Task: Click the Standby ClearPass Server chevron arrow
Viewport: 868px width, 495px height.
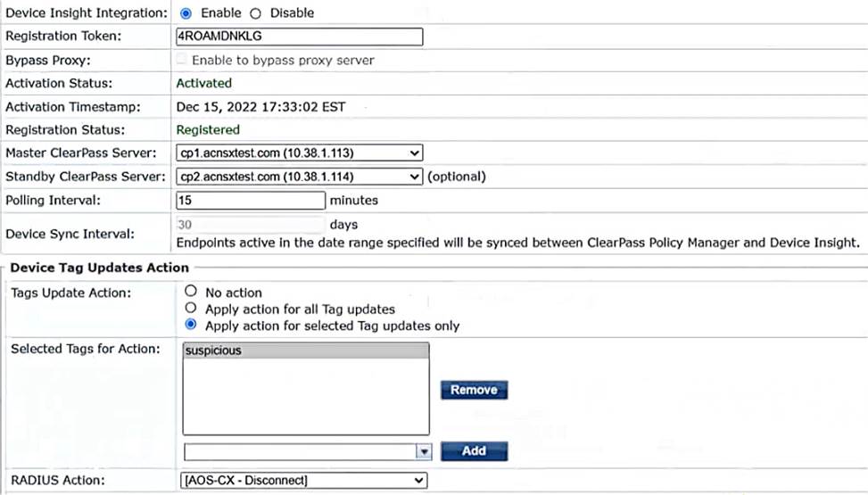Action: pos(414,177)
